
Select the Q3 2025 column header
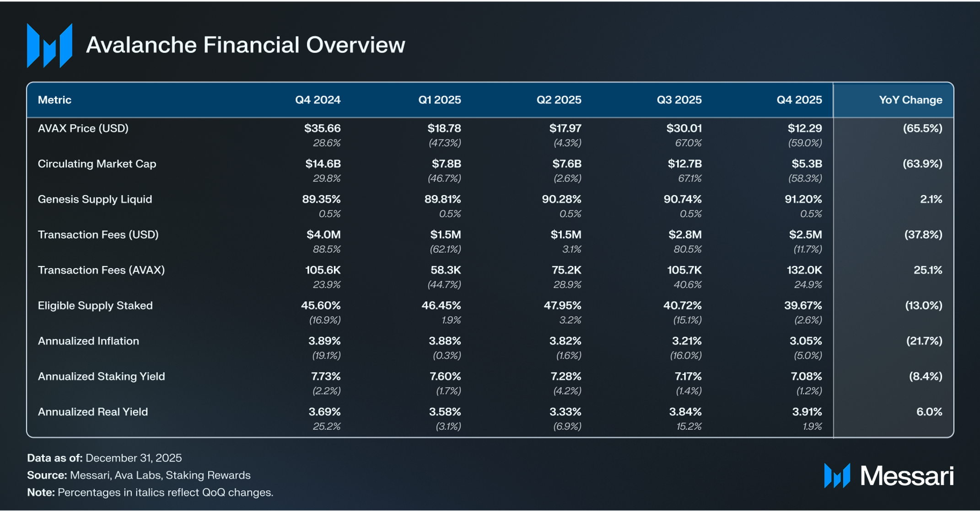679,100
